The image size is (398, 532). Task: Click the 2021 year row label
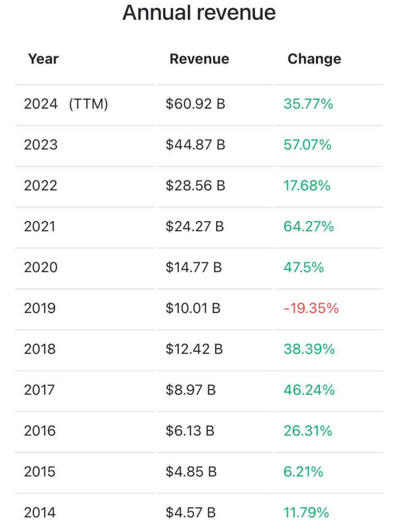(x=39, y=227)
